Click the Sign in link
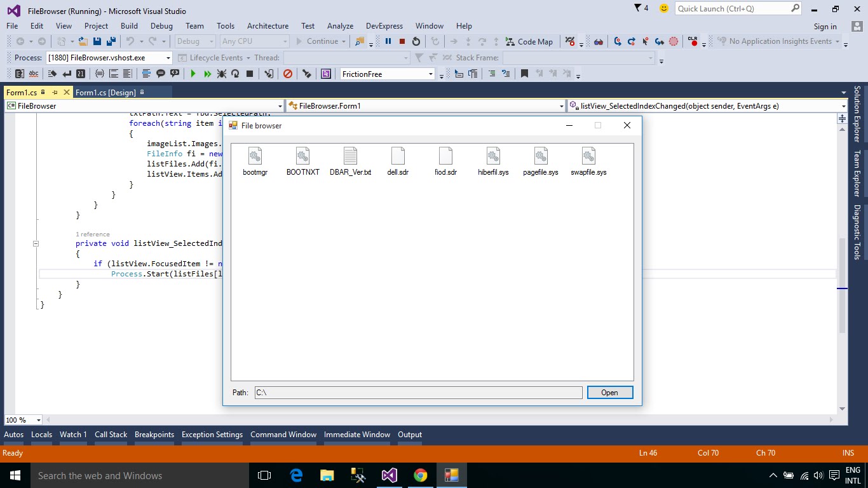 pos(825,26)
